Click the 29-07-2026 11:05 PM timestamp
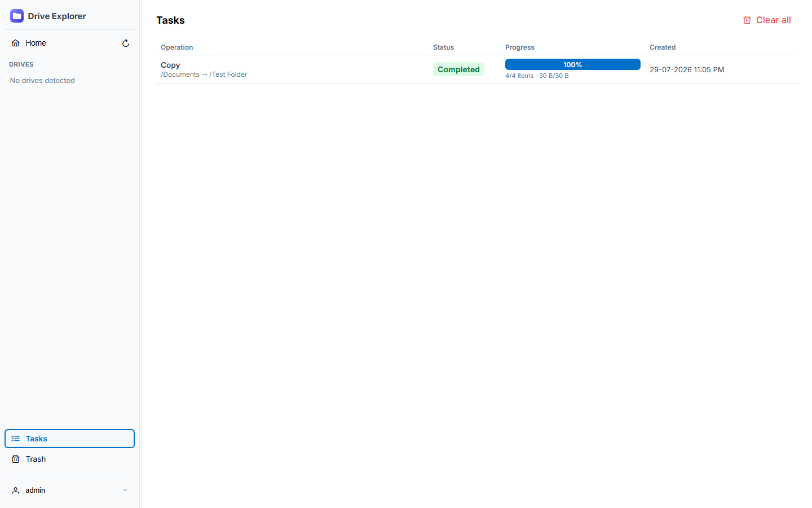This screenshot has height=508, width=812. (687, 69)
